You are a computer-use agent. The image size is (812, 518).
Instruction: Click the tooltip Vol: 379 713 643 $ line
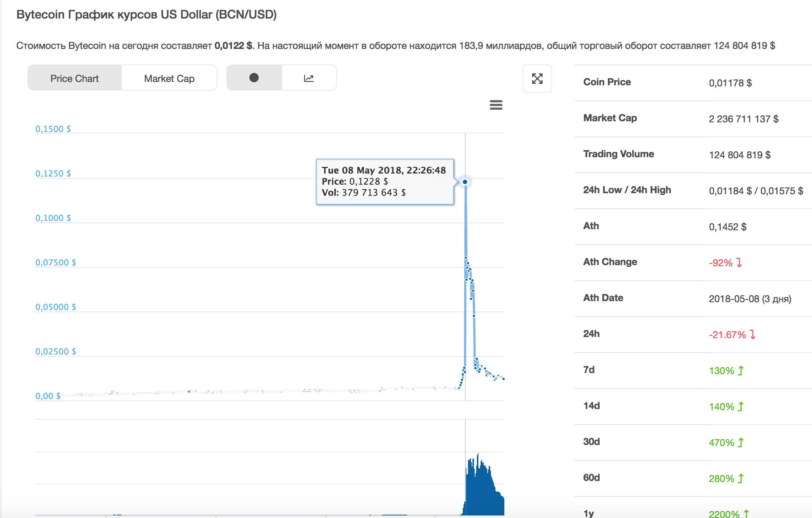364,192
